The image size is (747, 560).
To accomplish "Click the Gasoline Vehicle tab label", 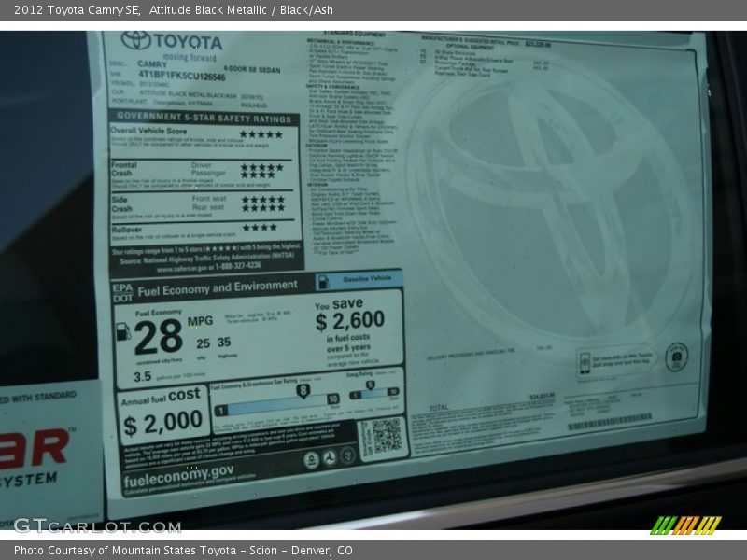I will pos(367,278).
